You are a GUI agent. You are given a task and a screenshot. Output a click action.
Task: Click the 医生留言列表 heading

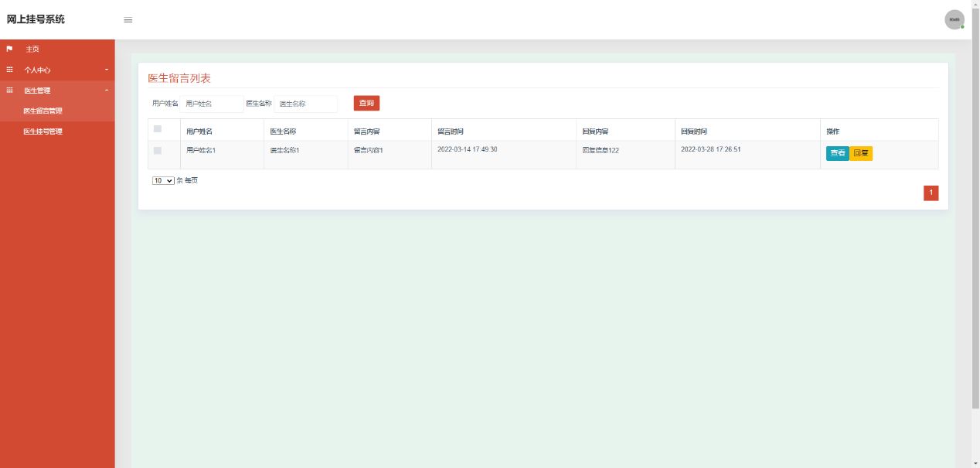179,78
